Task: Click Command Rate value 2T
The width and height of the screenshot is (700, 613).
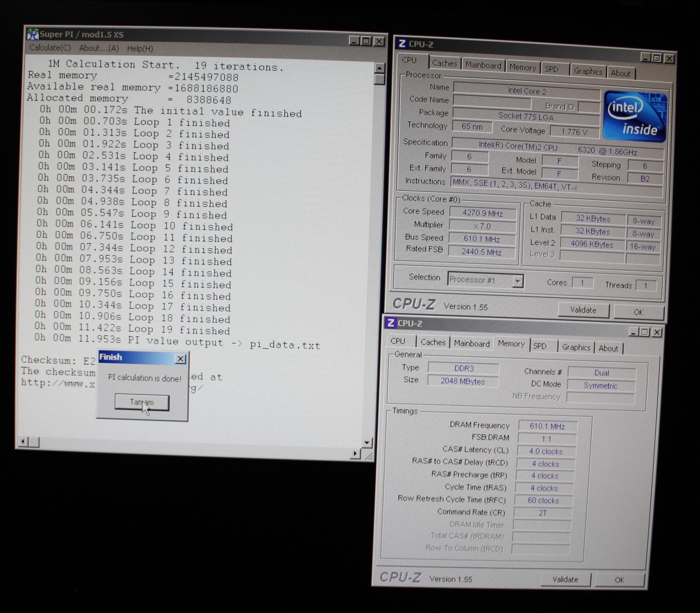Action: [543, 513]
